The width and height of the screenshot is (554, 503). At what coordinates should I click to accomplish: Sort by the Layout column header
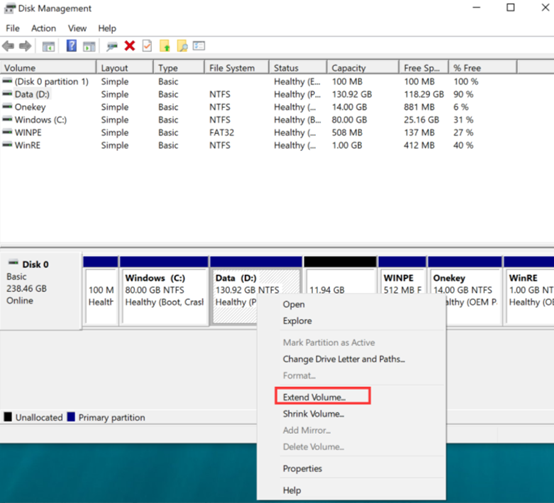click(x=125, y=67)
